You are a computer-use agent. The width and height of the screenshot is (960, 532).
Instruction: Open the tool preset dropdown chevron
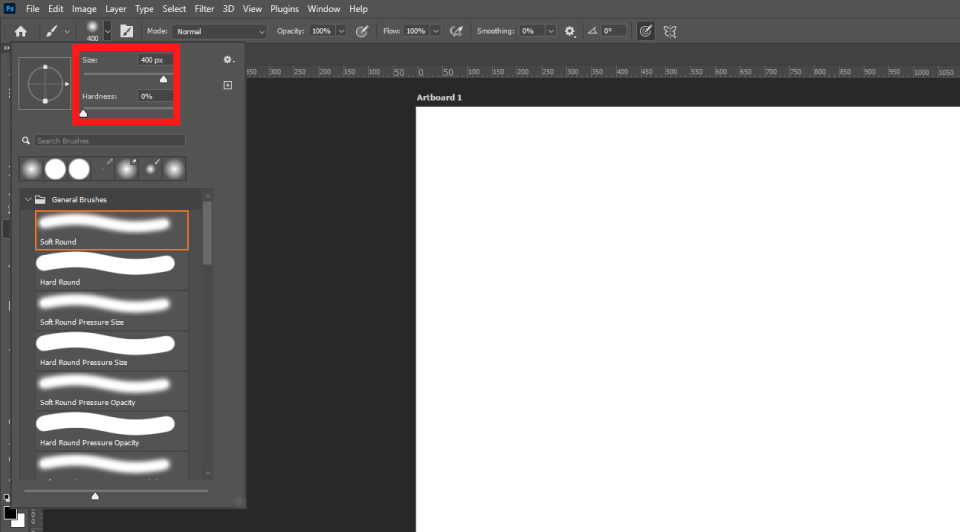pos(67,32)
